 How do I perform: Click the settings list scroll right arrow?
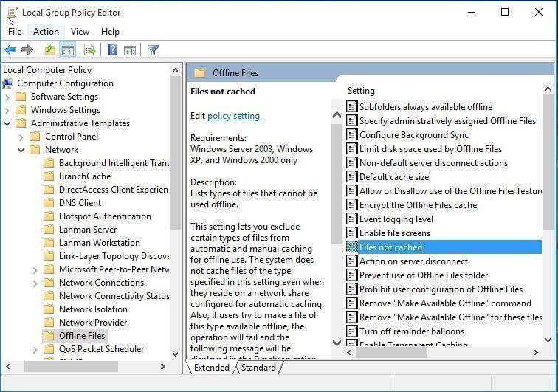[536, 352]
